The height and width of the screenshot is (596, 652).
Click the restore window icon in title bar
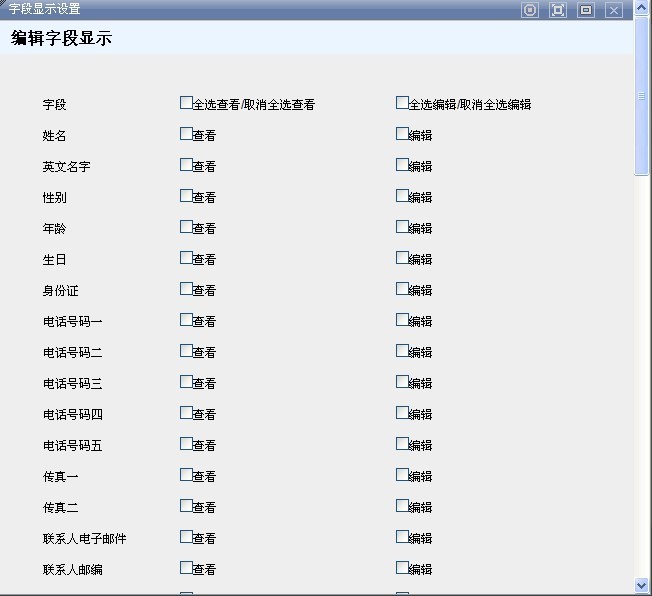[x=586, y=10]
